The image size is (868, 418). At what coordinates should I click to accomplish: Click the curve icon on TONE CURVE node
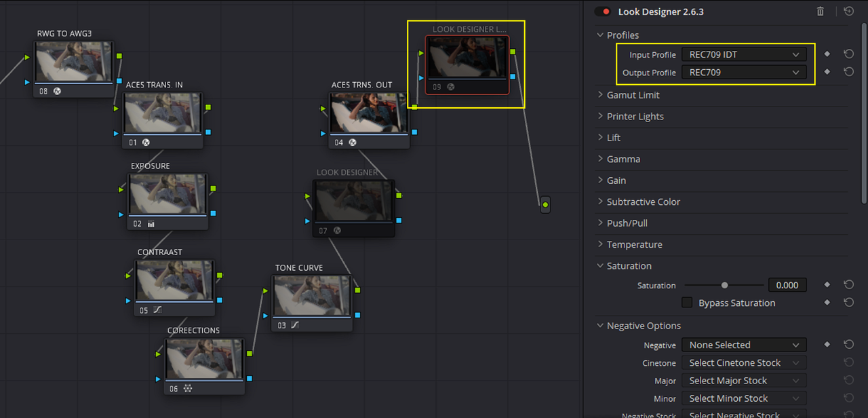point(295,326)
